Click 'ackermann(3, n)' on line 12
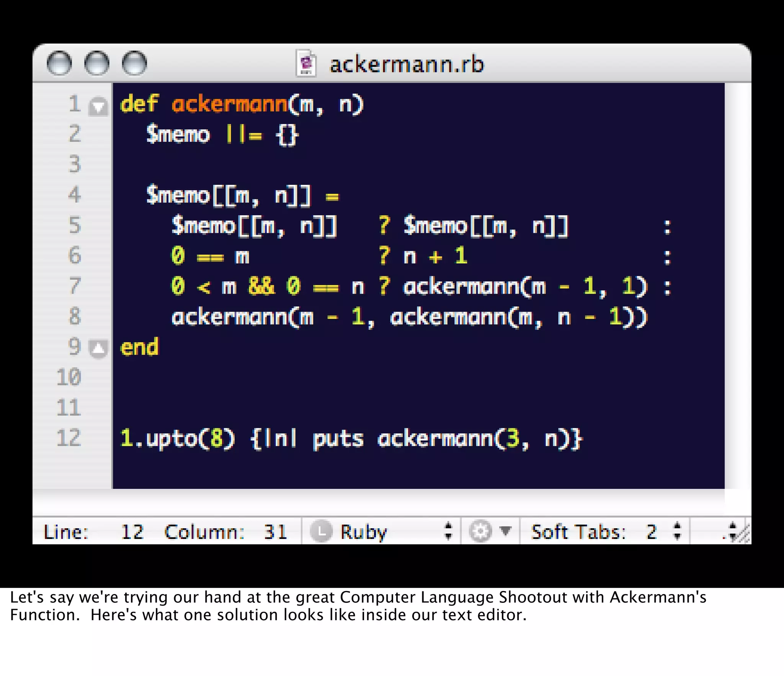This screenshot has width=784, height=676. pyautogui.click(x=474, y=439)
